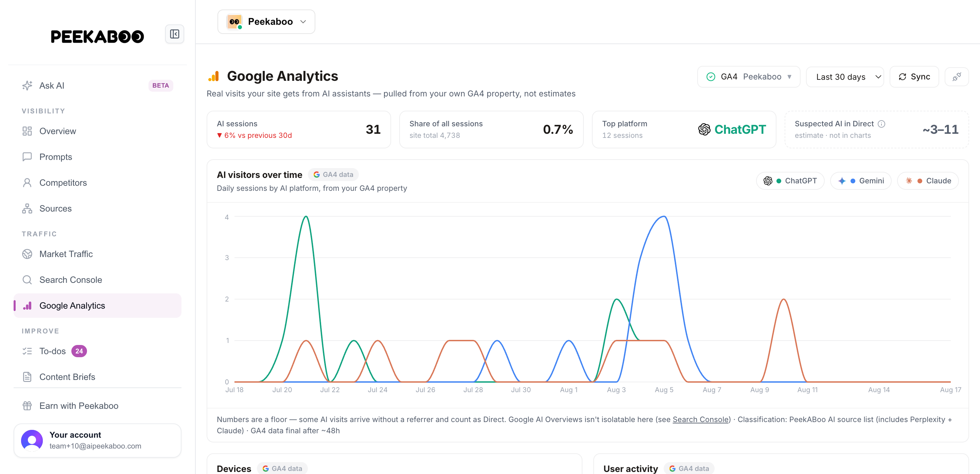Image resolution: width=980 pixels, height=474 pixels.
Task: Click the '12 sessions' text in Top platform
Action: coord(622,135)
